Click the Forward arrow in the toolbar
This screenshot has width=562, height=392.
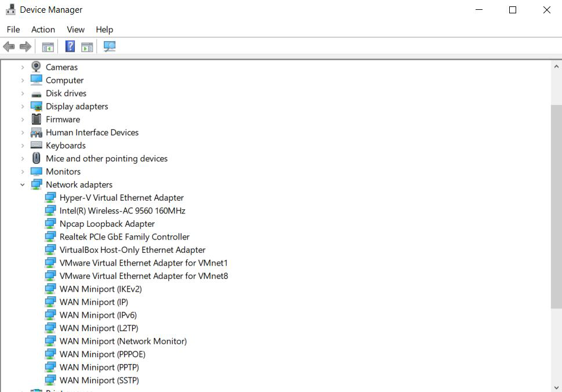click(x=25, y=47)
